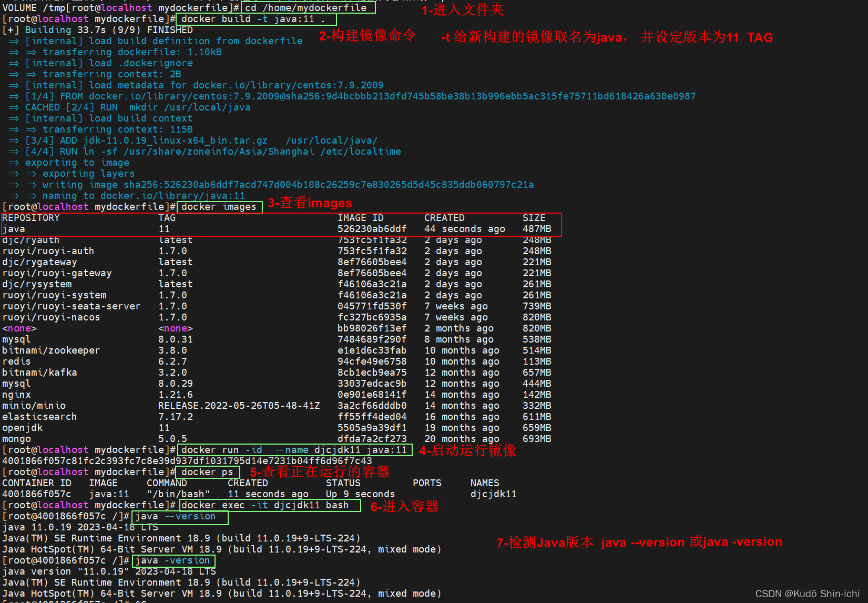
Task: Click the 142MB size of nginx
Action: [537, 395]
